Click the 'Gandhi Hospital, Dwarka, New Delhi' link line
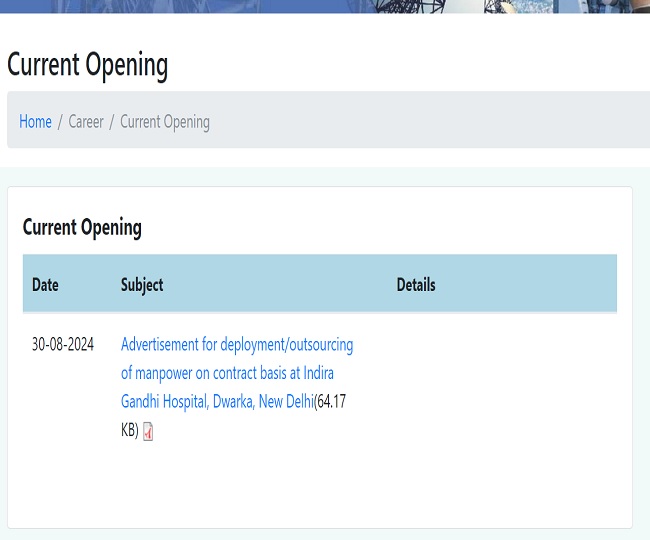 tap(217, 402)
